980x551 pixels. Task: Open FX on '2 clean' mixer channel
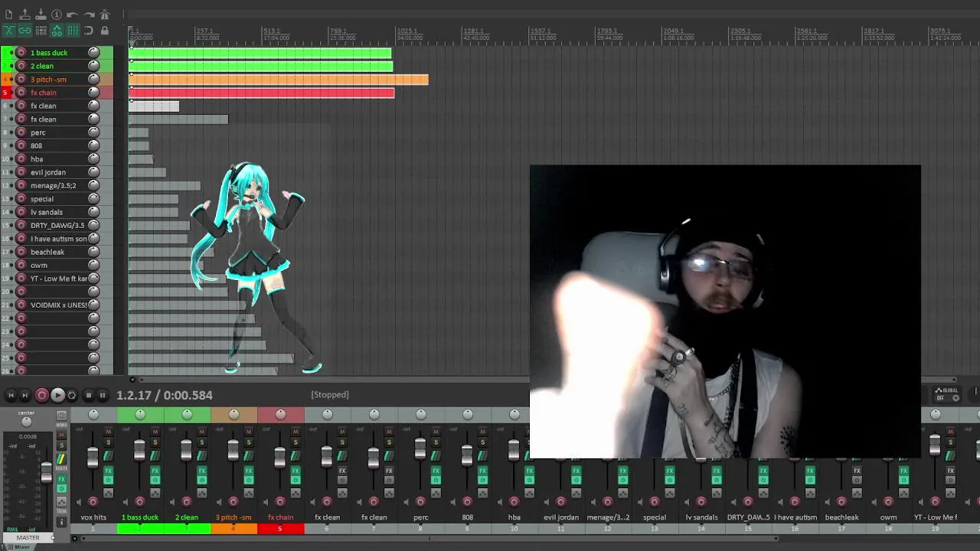point(201,471)
